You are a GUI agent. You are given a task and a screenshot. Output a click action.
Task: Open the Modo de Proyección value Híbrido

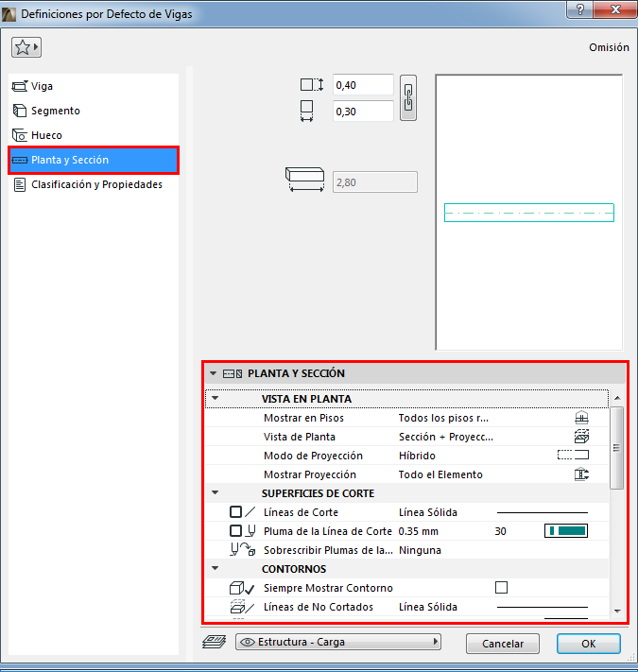pyautogui.click(x=417, y=456)
